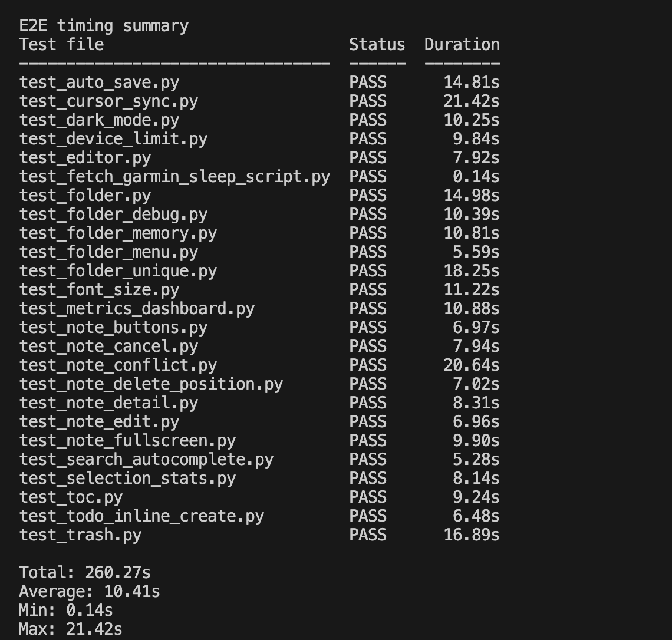
Task: Click PASS status beside test_editor.py
Action: pyautogui.click(x=368, y=158)
